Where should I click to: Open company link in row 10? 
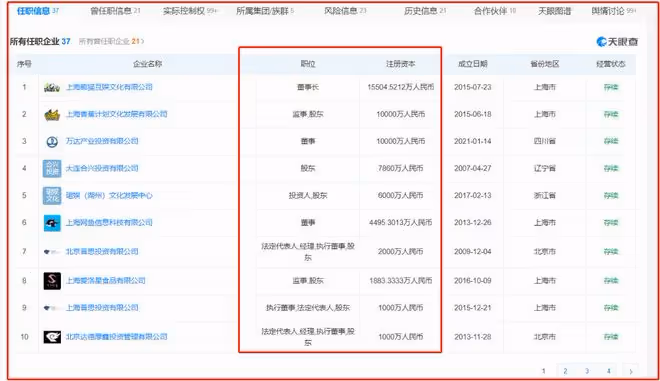pos(117,336)
